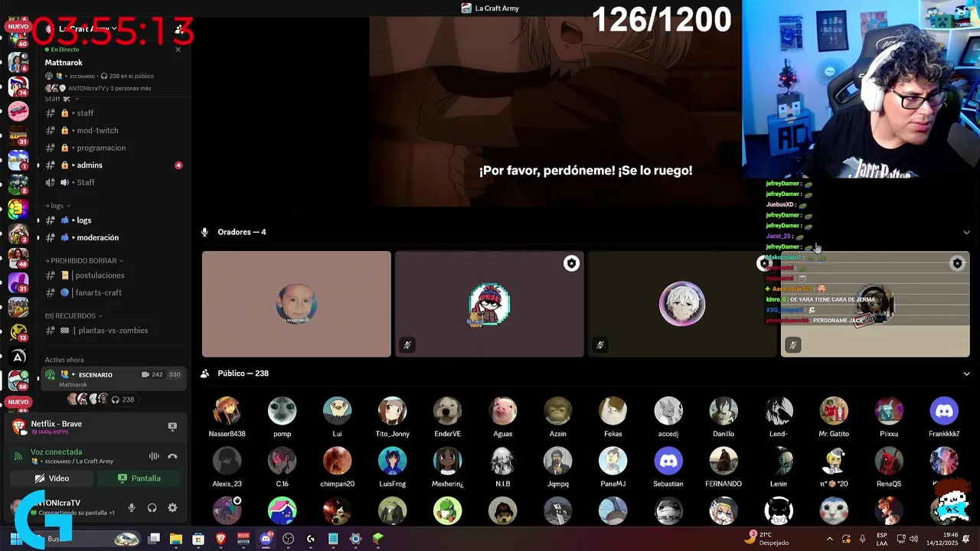Collapse the Oradores section chevron

pyautogui.click(x=966, y=232)
